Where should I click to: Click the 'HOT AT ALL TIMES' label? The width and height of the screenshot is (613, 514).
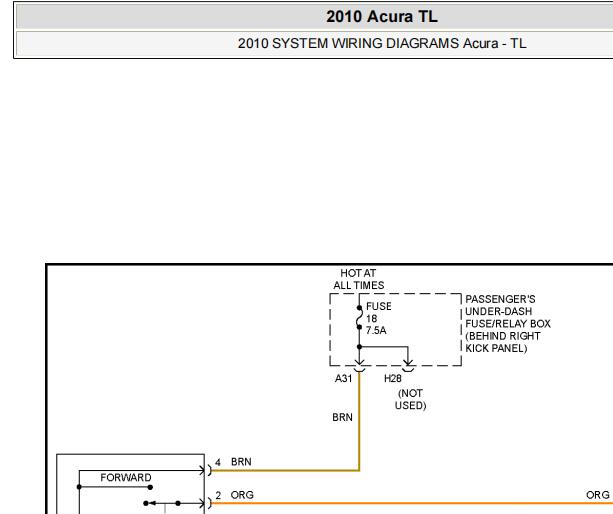(x=358, y=279)
